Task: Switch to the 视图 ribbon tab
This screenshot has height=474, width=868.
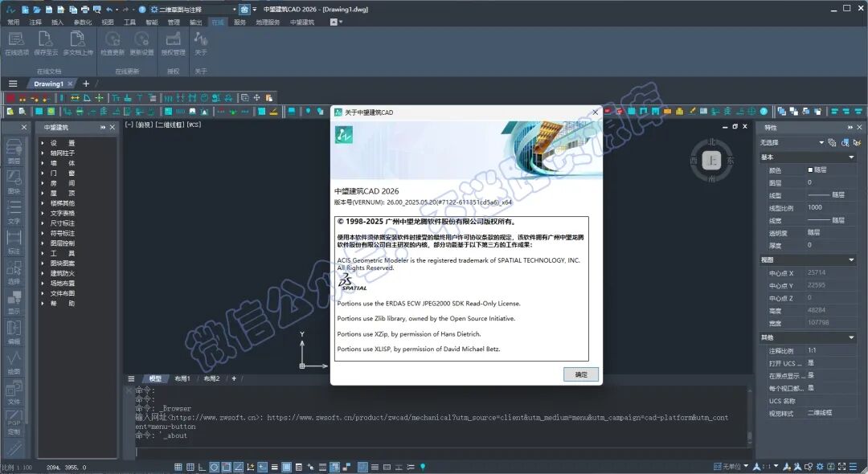Action: (x=108, y=22)
